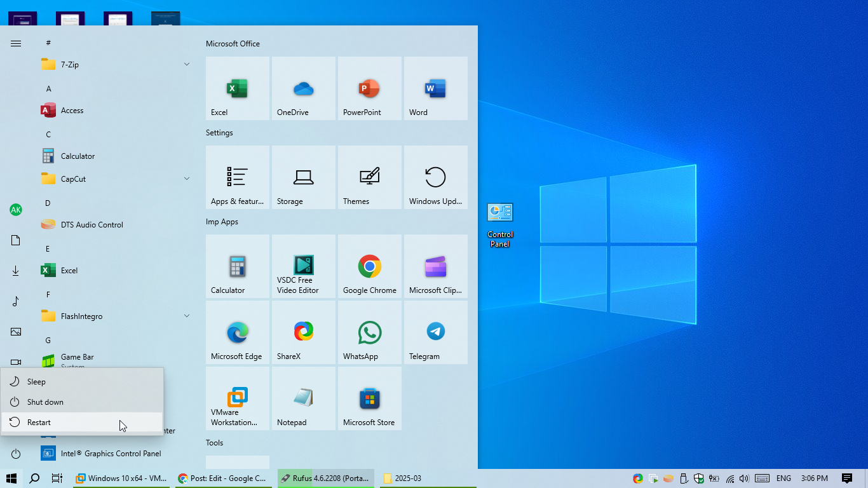Switch to Windows 10 x64 VMware taskbar button
The image size is (868, 488).
121,478
